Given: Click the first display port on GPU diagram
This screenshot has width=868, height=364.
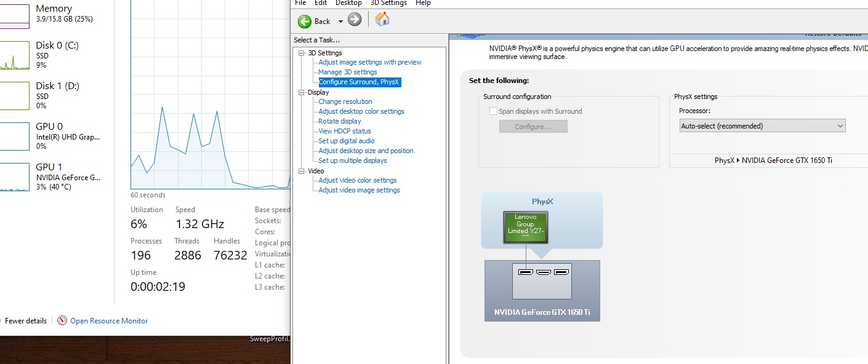Looking at the screenshot, I should [526, 272].
